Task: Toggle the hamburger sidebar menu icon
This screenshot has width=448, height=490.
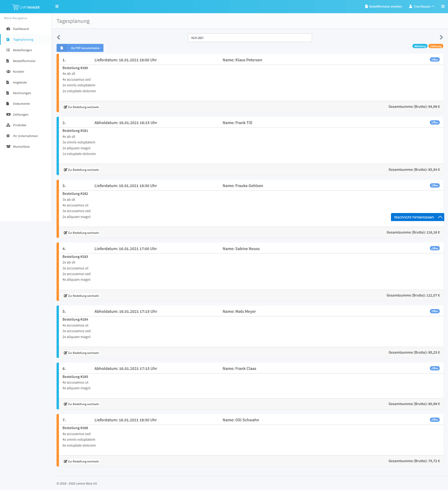Action: [x=57, y=7]
